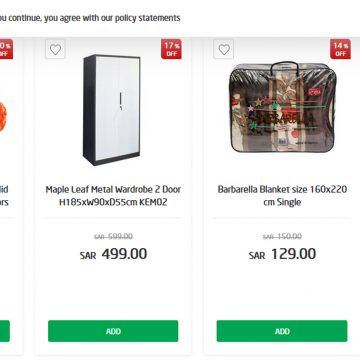Select the struck-through 599.00 original price
Viewport: 360px width, 360px height.
click(x=114, y=236)
